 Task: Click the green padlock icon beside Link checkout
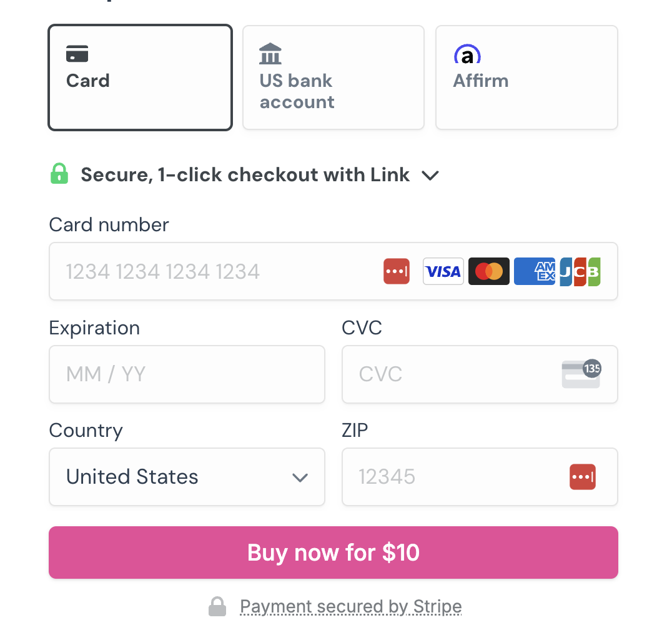tap(59, 174)
